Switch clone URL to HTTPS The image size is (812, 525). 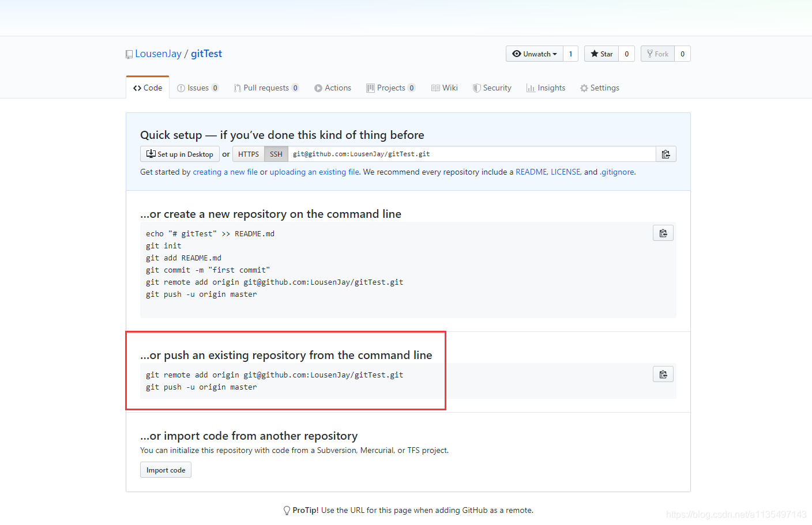(x=249, y=154)
